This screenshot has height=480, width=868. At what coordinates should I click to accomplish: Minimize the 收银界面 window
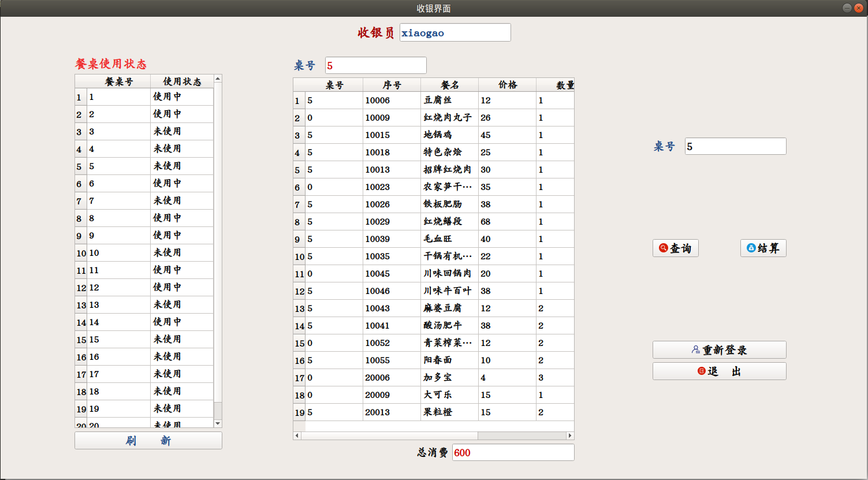click(847, 8)
